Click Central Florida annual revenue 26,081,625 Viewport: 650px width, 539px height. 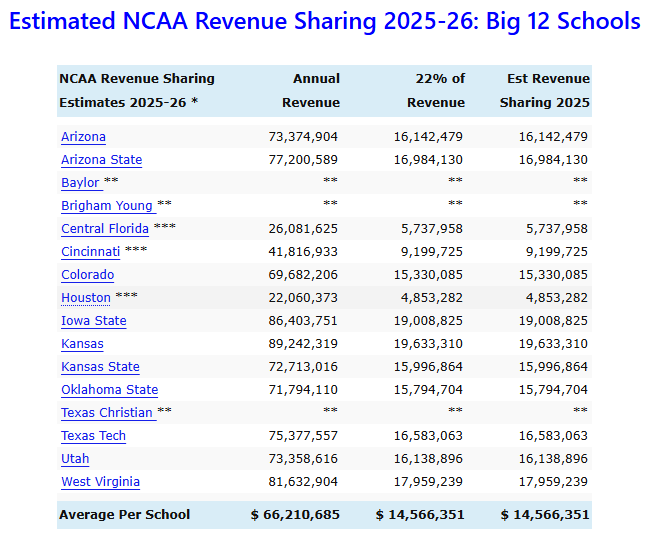click(303, 229)
